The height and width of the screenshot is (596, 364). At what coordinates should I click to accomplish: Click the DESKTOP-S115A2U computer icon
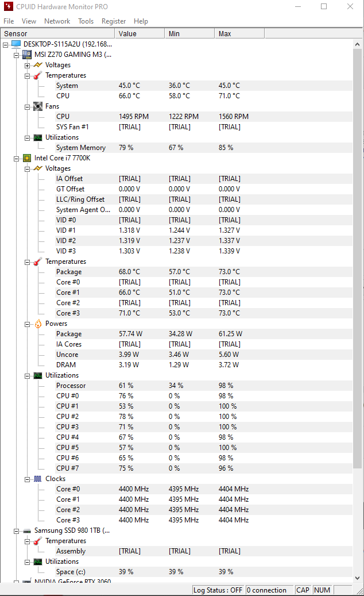(x=16, y=44)
